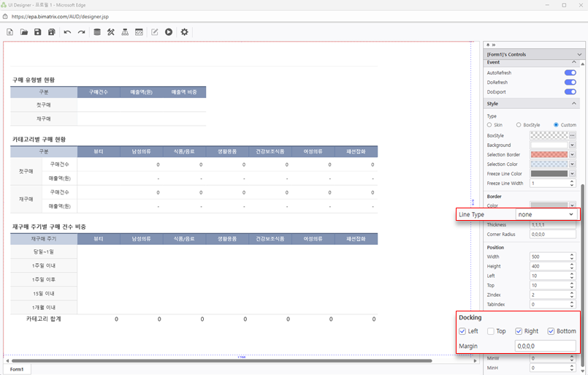Click the save all icon
This screenshot has width=588, height=375.
pyautogui.click(x=51, y=32)
